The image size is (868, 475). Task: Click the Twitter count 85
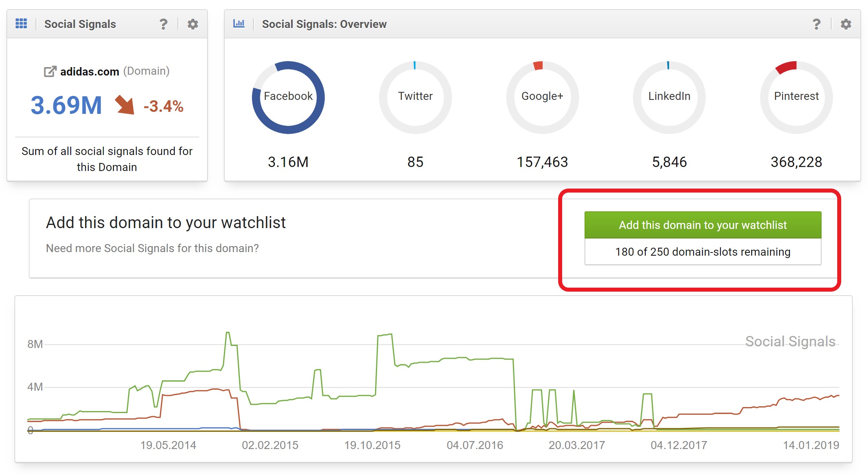click(x=415, y=162)
